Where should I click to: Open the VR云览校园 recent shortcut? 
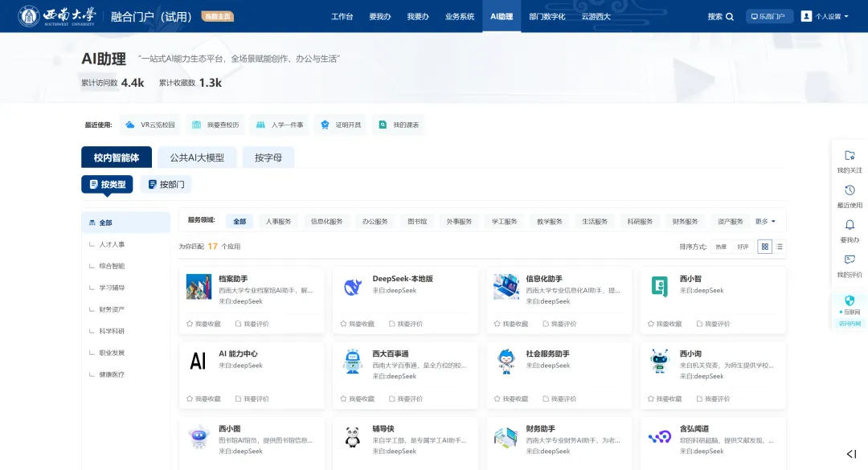[149, 125]
